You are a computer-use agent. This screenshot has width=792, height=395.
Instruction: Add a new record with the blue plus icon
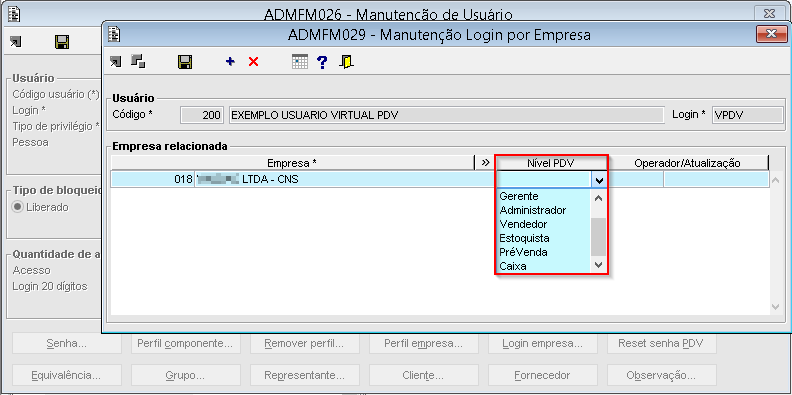[230, 62]
